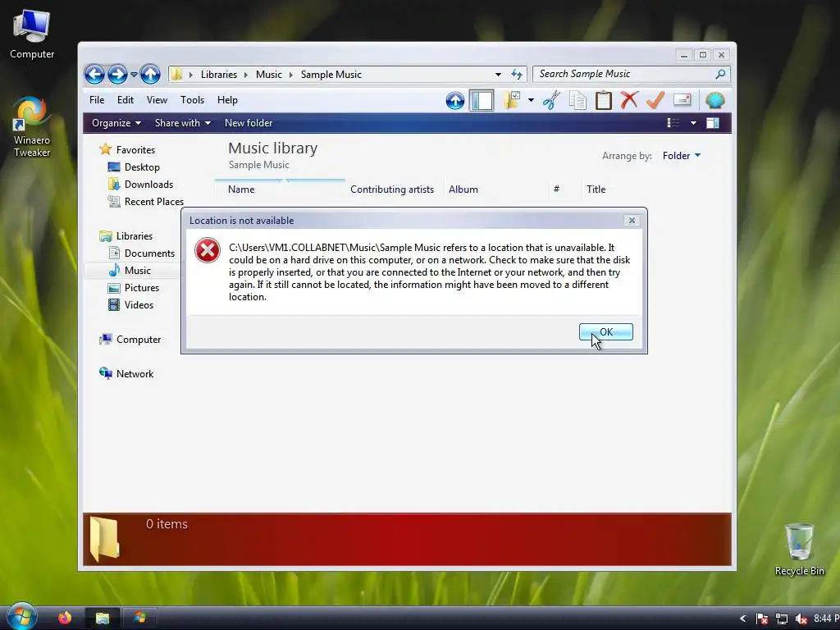
Task: Click the envelope Email icon
Action: coord(682,100)
